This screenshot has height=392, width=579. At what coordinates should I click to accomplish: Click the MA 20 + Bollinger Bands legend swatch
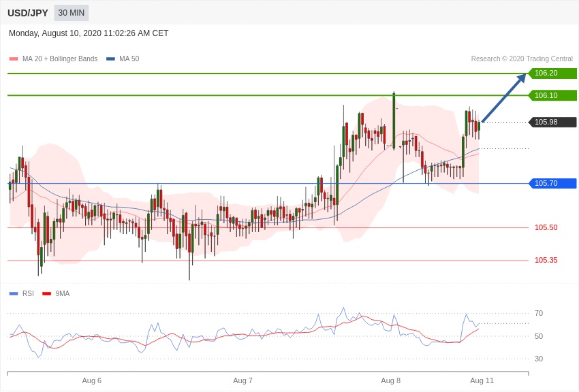(x=14, y=59)
